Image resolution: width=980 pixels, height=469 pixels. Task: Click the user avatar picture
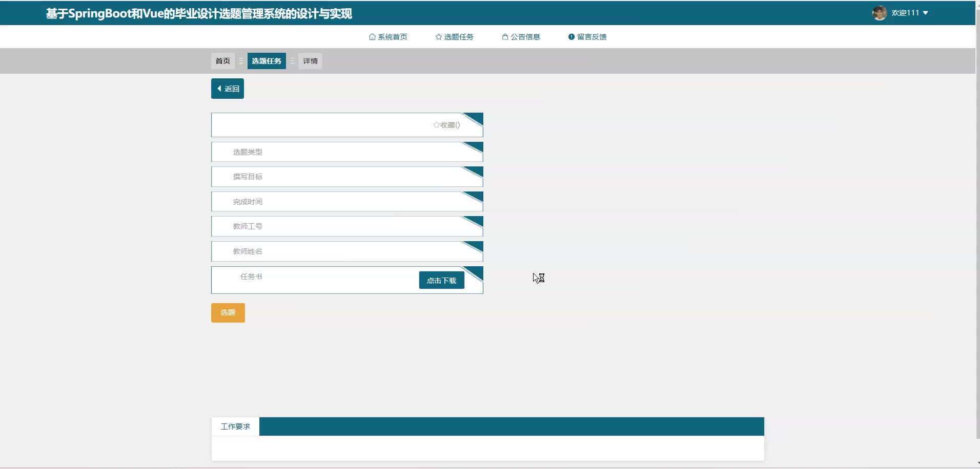(880, 13)
